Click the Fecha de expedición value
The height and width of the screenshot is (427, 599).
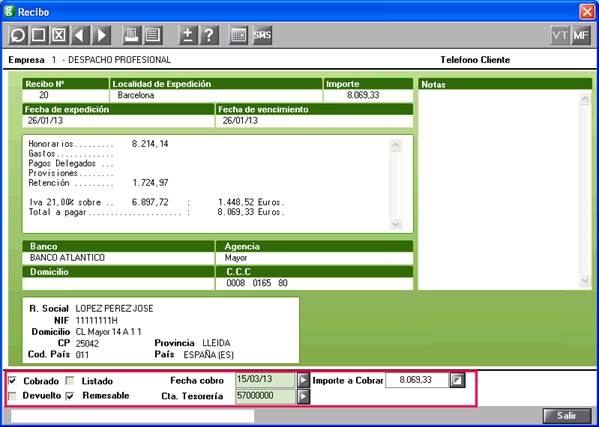45,121
